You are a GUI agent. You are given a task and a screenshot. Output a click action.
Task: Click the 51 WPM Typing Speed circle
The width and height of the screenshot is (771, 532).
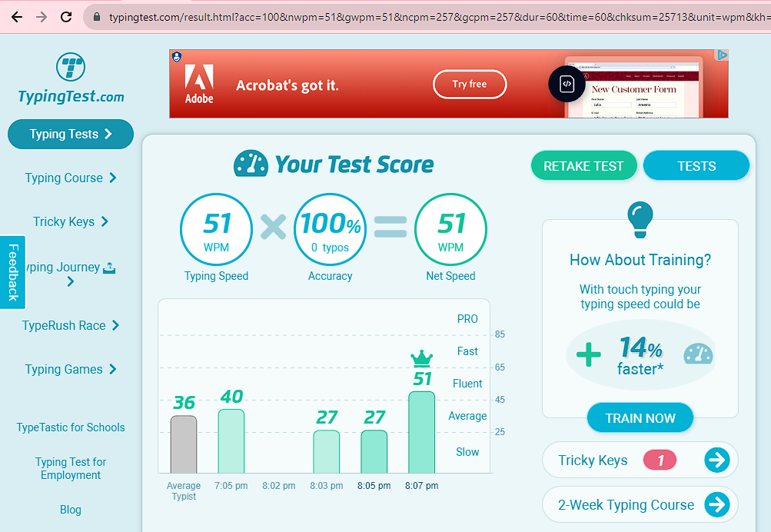point(216,230)
